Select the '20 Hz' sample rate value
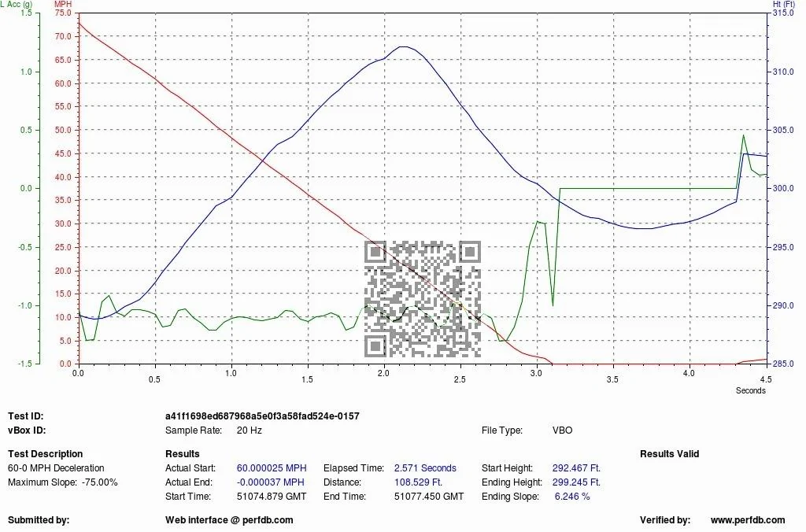 (x=250, y=430)
